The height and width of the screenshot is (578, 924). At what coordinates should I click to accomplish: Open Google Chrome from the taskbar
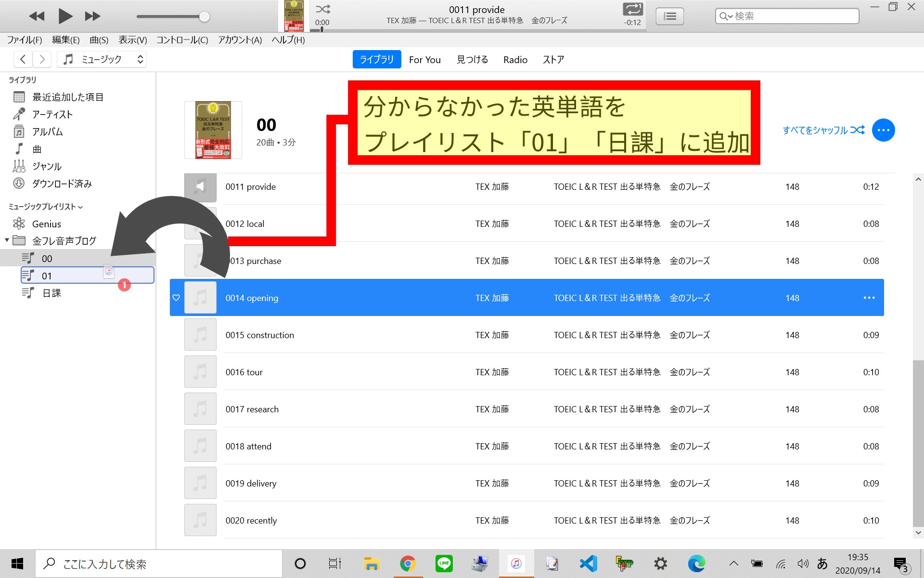(x=408, y=564)
